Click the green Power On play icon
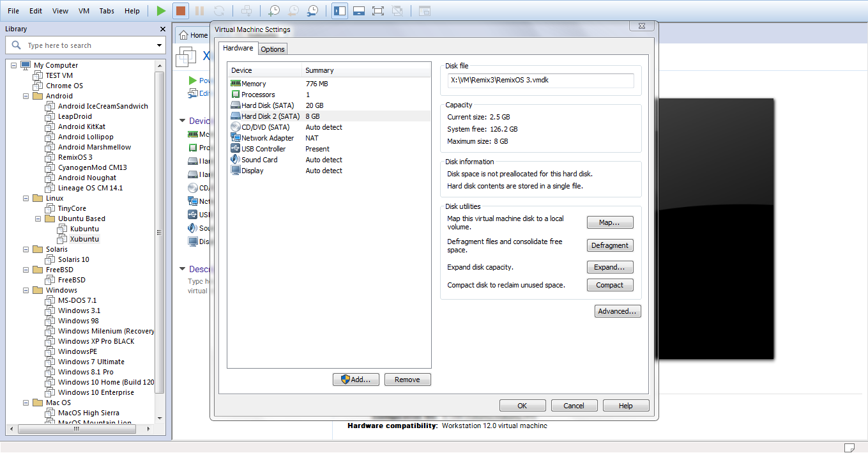Viewport: 868px width, 453px height. pyautogui.click(x=161, y=11)
